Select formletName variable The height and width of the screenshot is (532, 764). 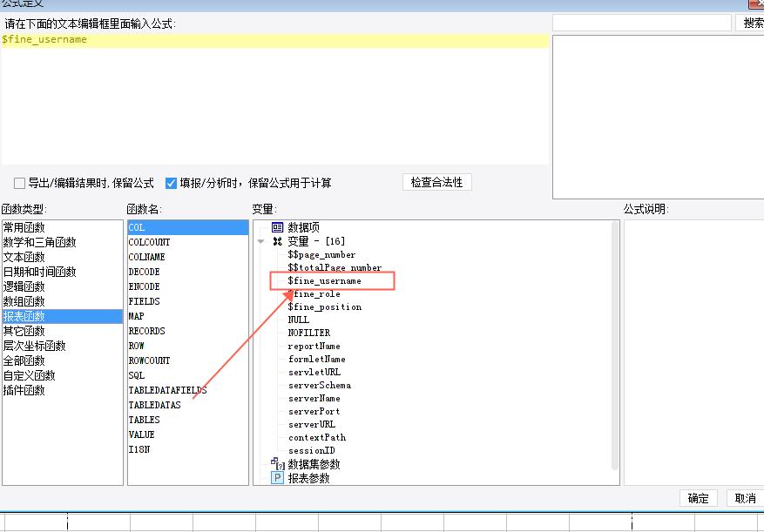coord(317,360)
